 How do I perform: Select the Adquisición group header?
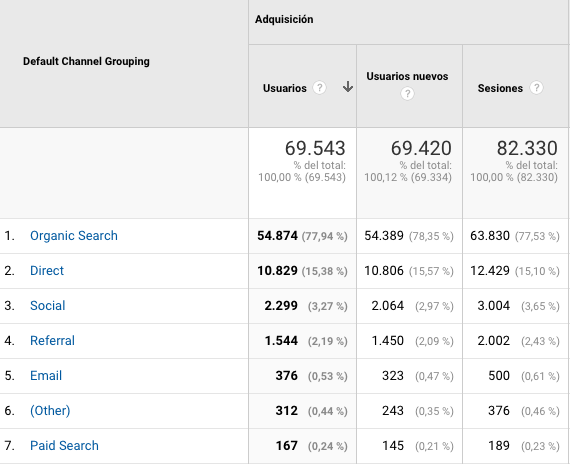pyautogui.click(x=284, y=19)
